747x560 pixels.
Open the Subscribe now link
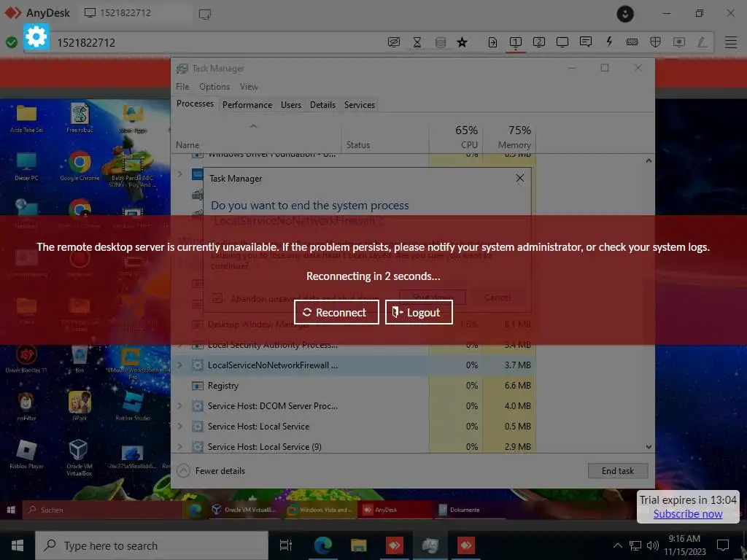point(687,514)
